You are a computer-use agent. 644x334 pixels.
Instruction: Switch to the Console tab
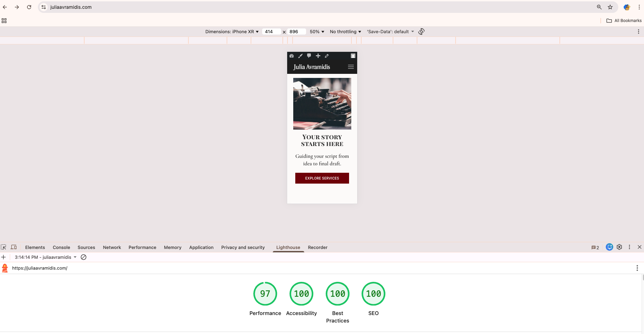(x=61, y=247)
